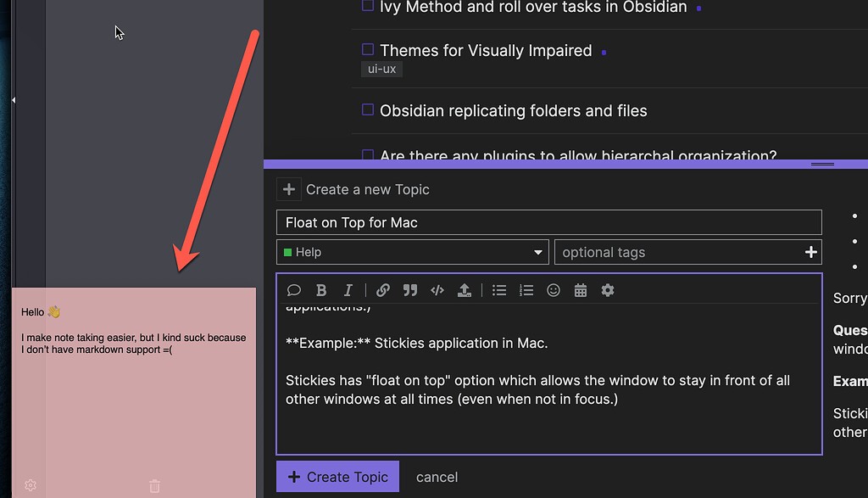Screen dimensions: 868x498
Task: Delete the sticky note via trash icon
Action: (x=154, y=485)
